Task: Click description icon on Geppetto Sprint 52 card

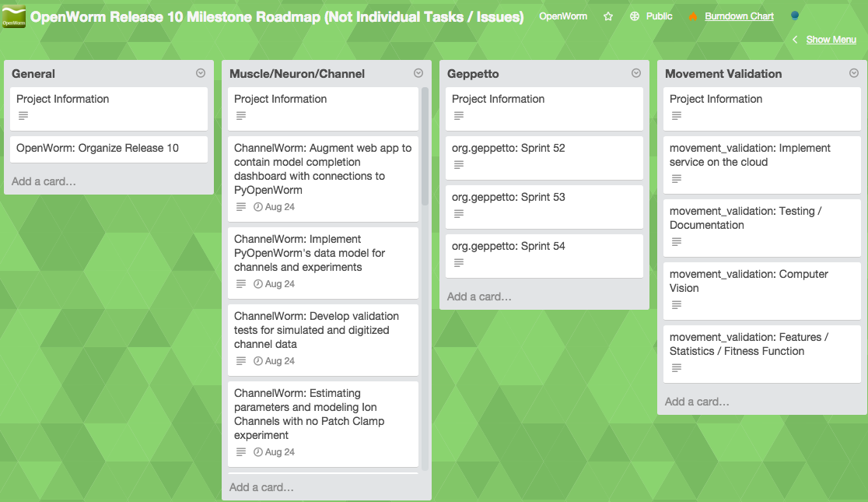Action: (459, 165)
